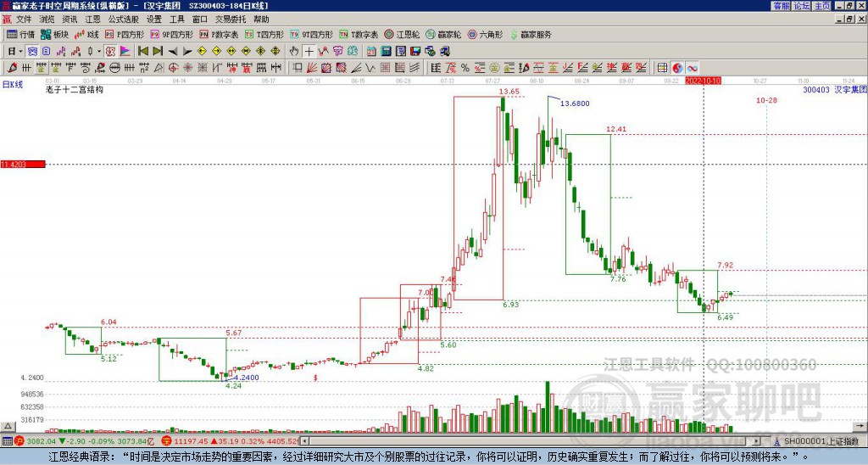Select the percent sign tool
The width and height of the screenshot is (868, 465).
(465, 68)
